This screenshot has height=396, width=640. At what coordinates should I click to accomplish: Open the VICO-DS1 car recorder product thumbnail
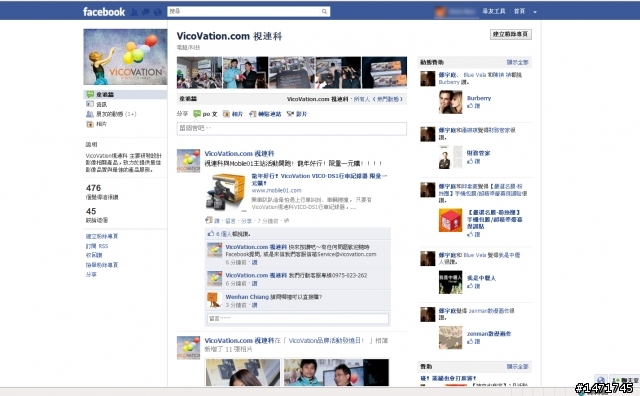click(226, 192)
